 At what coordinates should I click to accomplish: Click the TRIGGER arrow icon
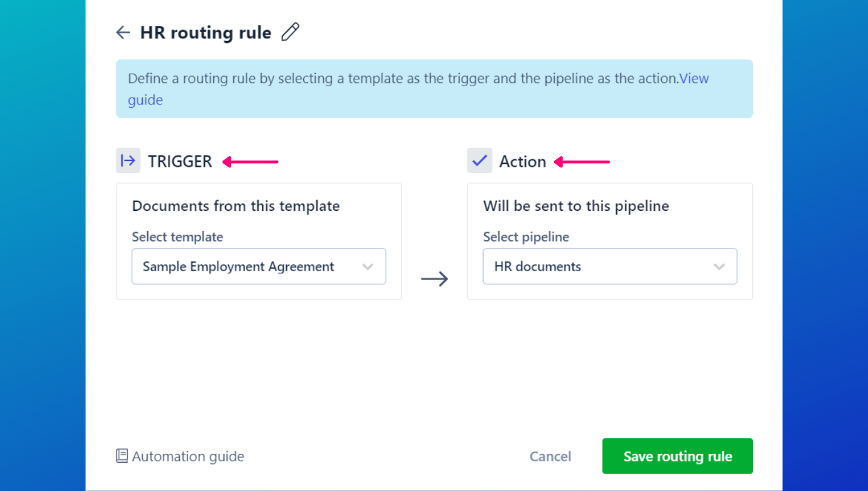(x=128, y=161)
